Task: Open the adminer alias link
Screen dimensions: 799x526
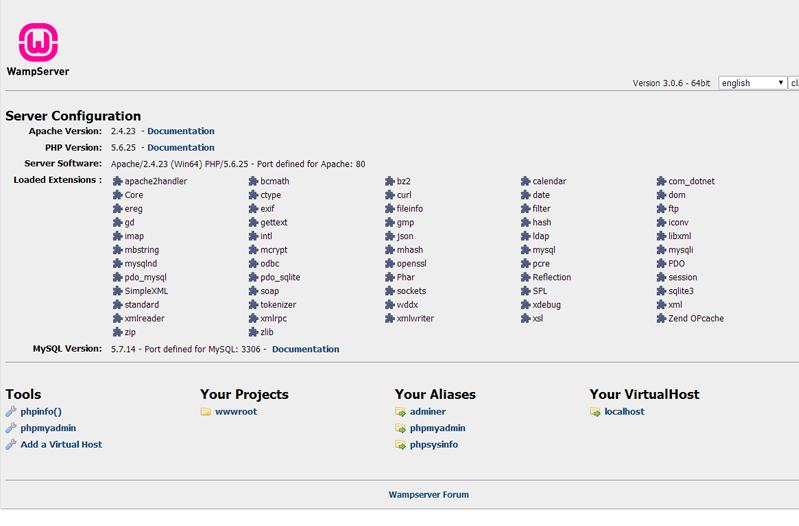Action: coord(428,411)
